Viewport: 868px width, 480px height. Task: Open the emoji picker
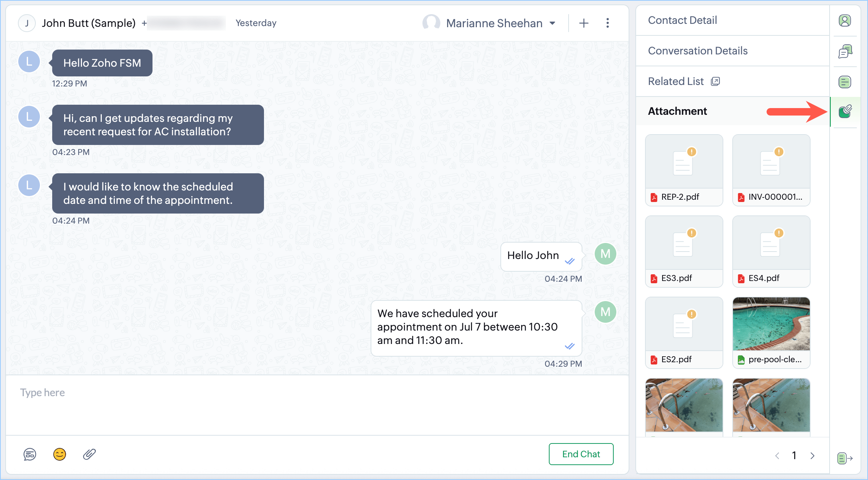(x=60, y=454)
